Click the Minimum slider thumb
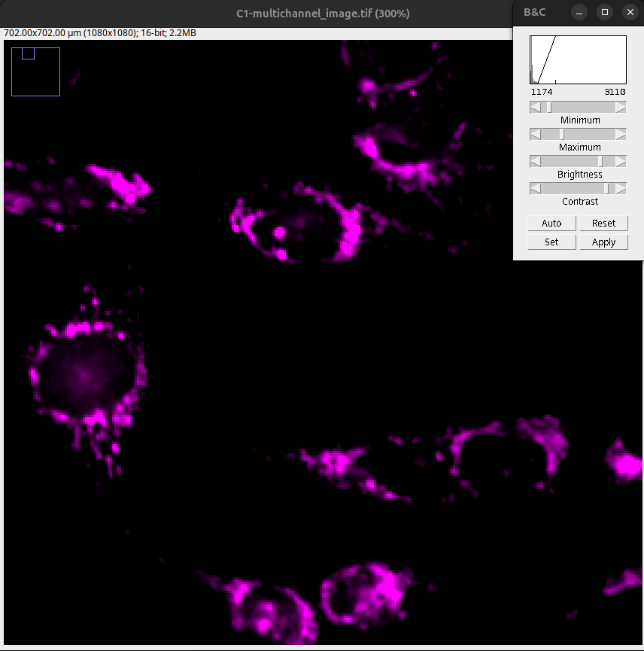This screenshot has height=651, width=644. click(549, 108)
